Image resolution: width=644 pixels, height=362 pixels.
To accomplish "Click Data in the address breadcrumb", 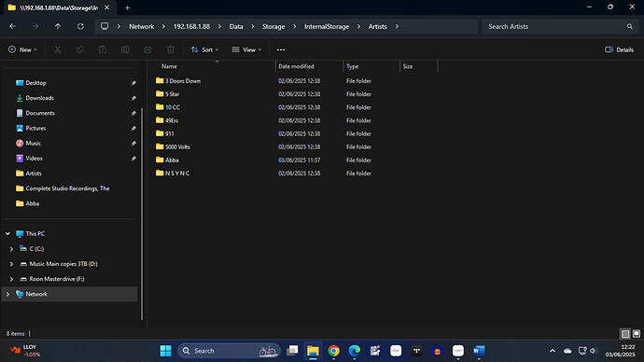I will (236, 26).
